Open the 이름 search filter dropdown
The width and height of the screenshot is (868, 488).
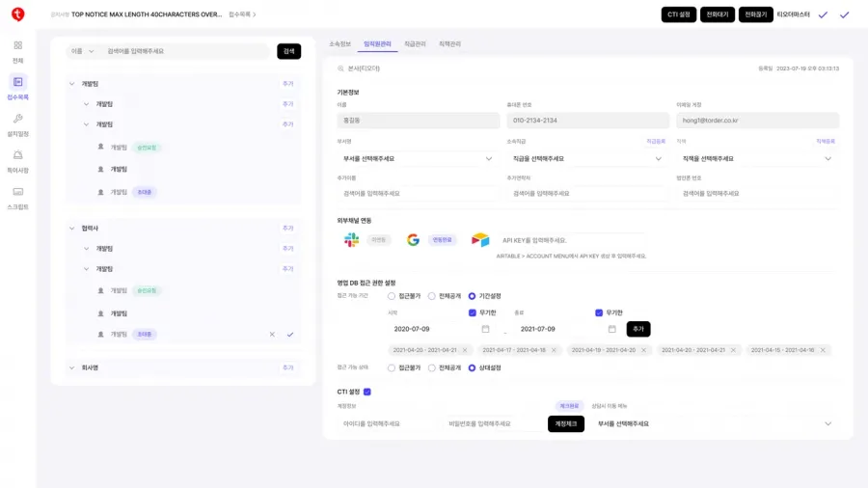82,51
